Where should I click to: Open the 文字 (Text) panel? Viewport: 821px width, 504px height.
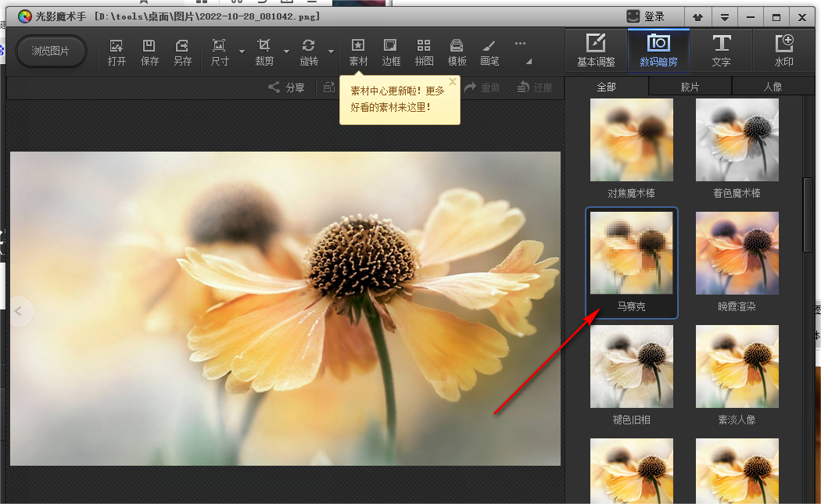tap(721, 49)
